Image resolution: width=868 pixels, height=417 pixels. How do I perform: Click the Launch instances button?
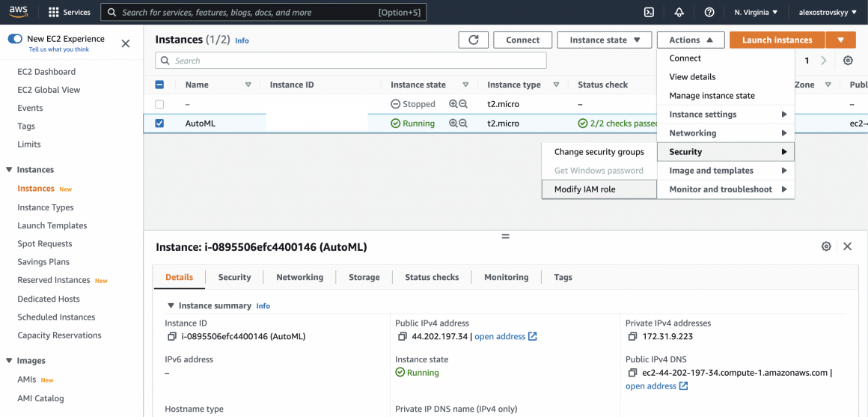click(777, 40)
